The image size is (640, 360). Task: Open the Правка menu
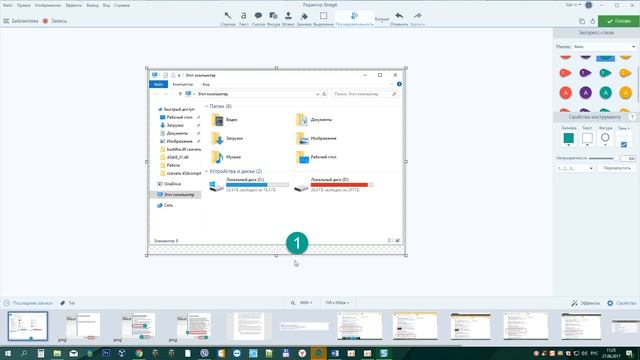point(24,5)
